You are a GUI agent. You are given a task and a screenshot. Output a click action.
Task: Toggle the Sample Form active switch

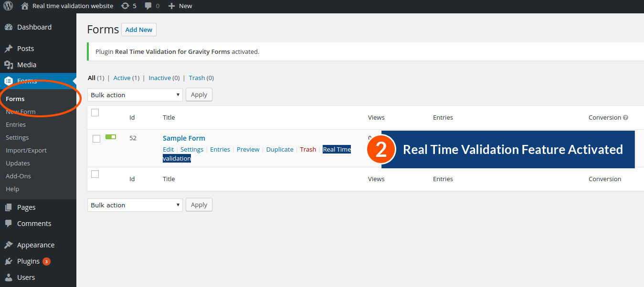[x=111, y=137]
